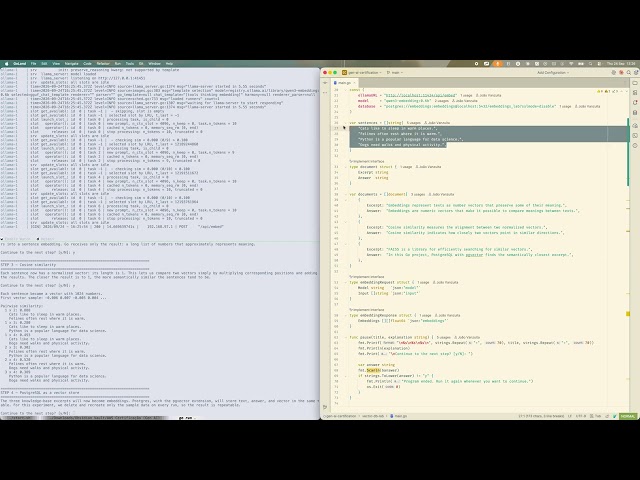Click the 'Python is a popular language' string in editor
Image resolution: width=640 pixels, height=480 pixels.
411,139
